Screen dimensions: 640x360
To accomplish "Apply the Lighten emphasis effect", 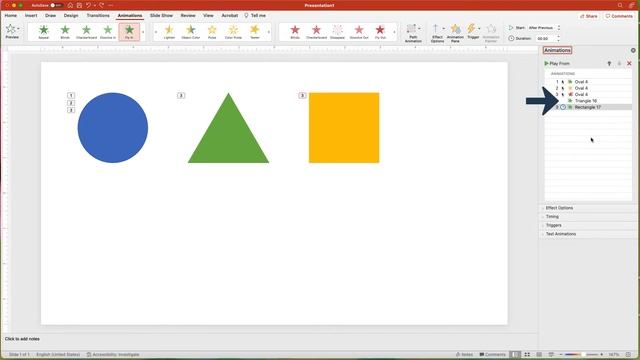I will 169,31.
